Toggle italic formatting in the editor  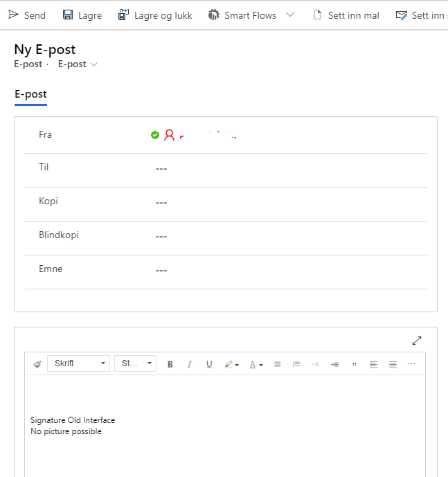click(x=190, y=364)
